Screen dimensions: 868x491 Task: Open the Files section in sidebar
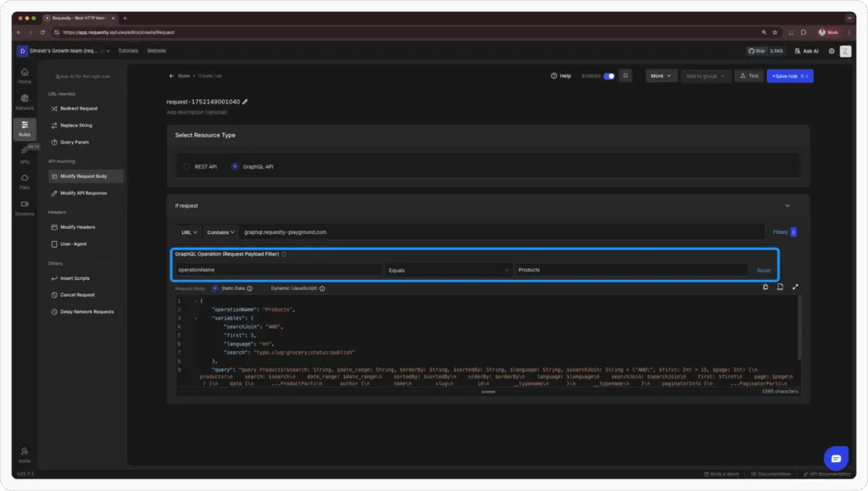pyautogui.click(x=25, y=181)
